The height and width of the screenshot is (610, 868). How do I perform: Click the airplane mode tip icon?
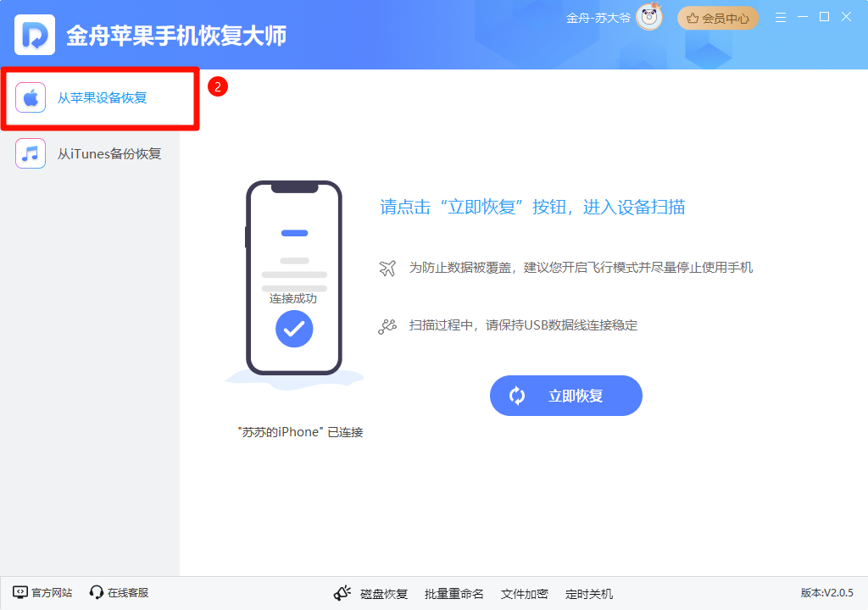click(387, 268)
